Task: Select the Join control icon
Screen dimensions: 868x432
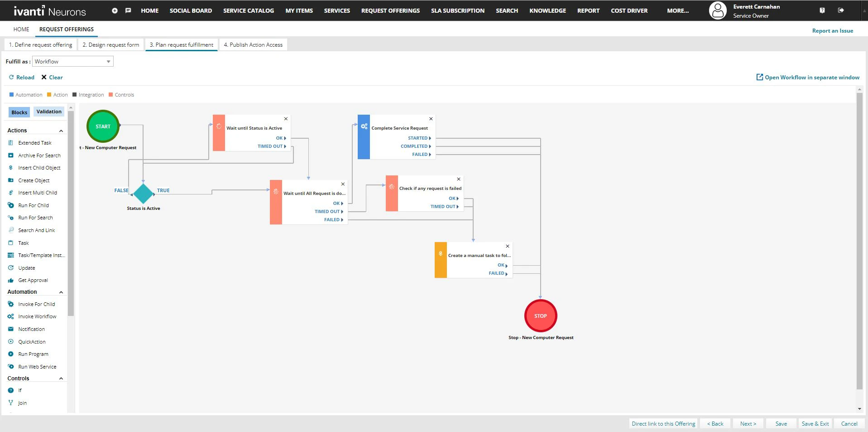Action: click(10, 403)
